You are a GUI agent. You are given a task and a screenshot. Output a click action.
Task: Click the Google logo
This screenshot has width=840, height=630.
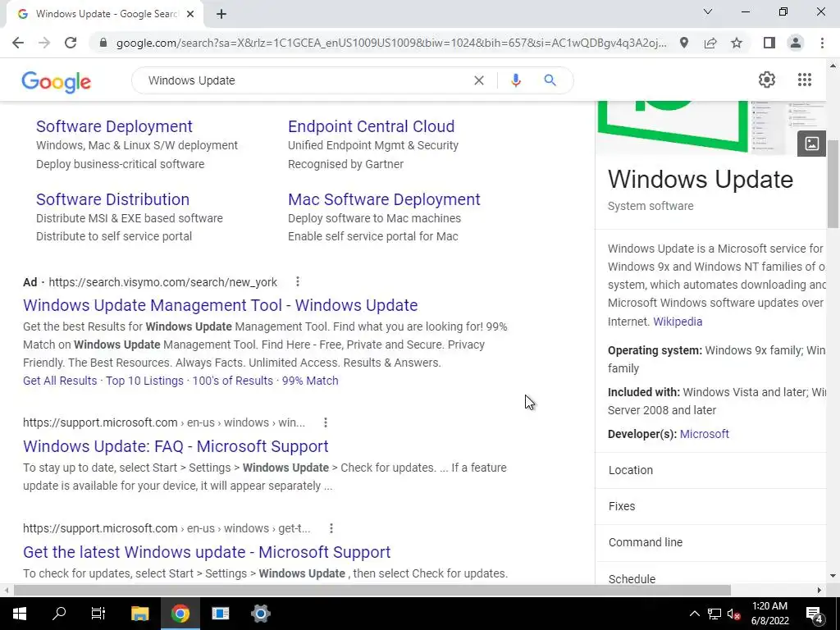tap(57, 81)
